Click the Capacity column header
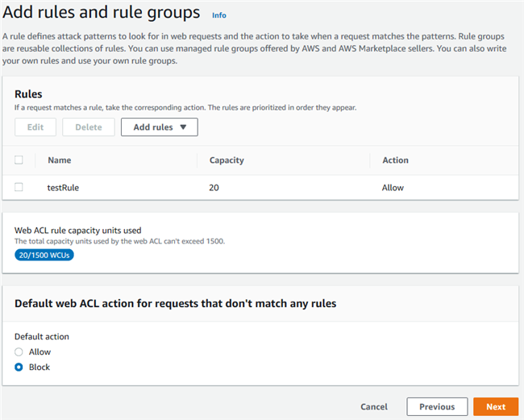524x420 pixels. tap(227, 160)
